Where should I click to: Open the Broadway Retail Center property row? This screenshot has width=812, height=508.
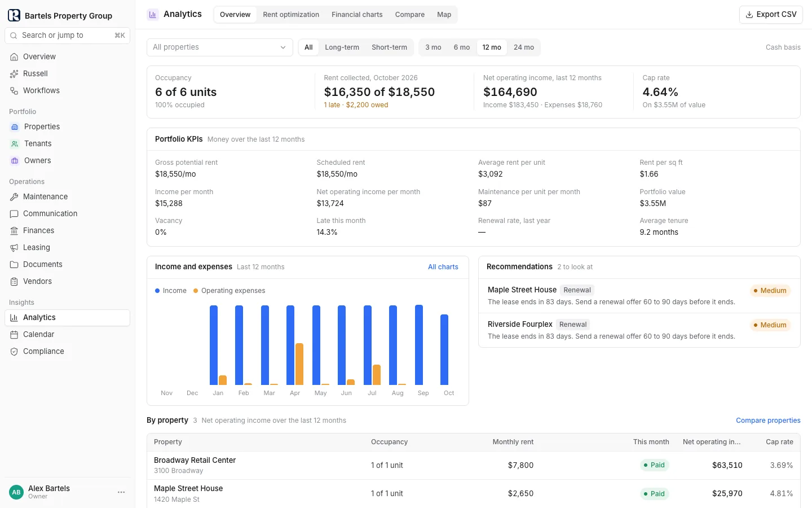474,466
